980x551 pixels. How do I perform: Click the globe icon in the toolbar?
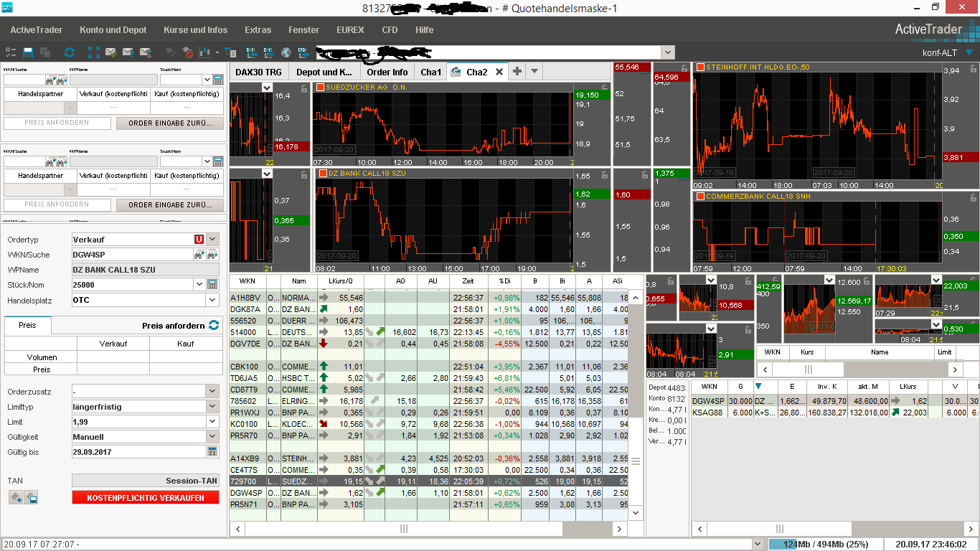click(286, 52)
